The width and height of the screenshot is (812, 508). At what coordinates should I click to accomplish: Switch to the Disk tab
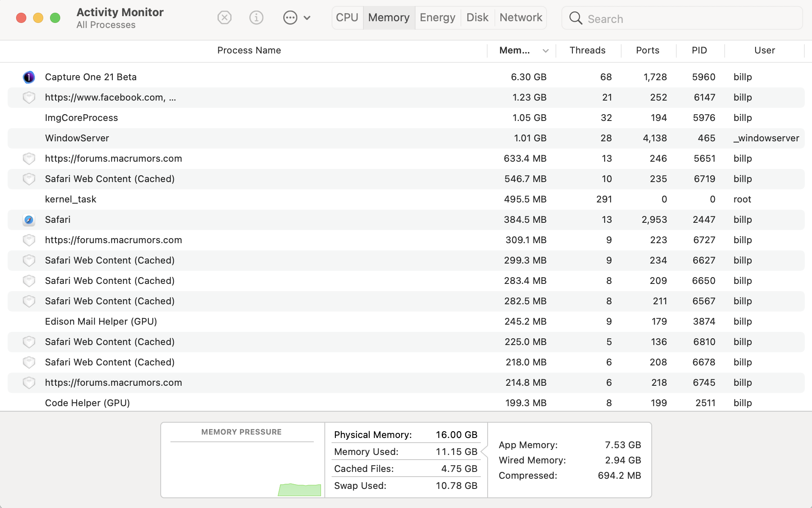pyautogui.click(x=477, y=18)
